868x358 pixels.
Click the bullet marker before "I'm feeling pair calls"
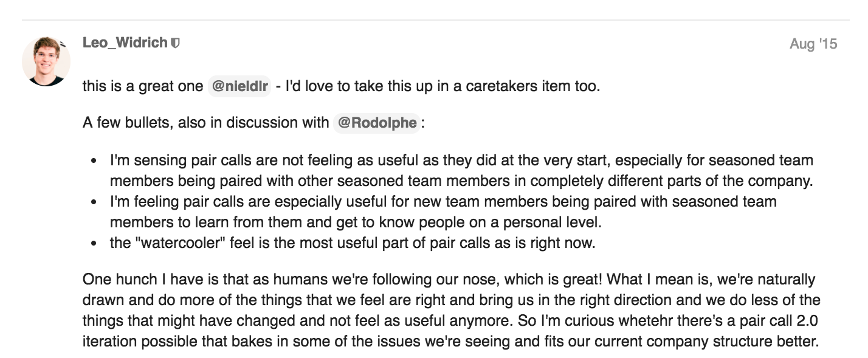point(94,201)
